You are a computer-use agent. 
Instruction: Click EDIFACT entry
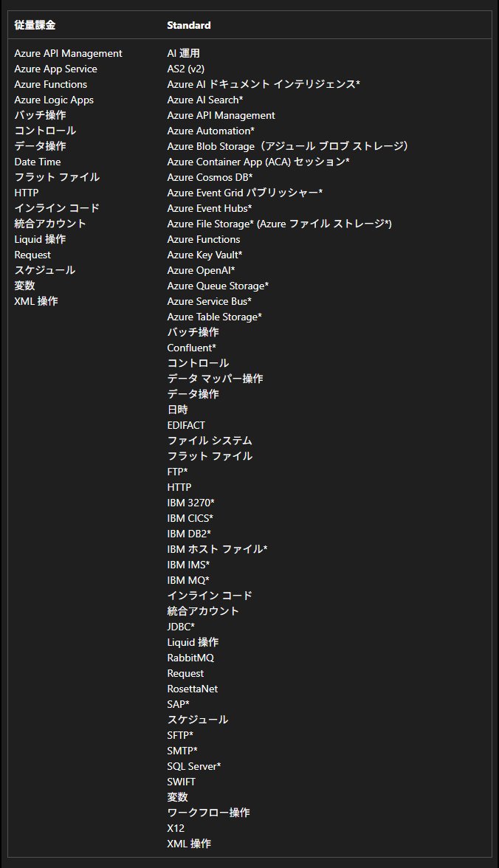click(x=186, y=425)
